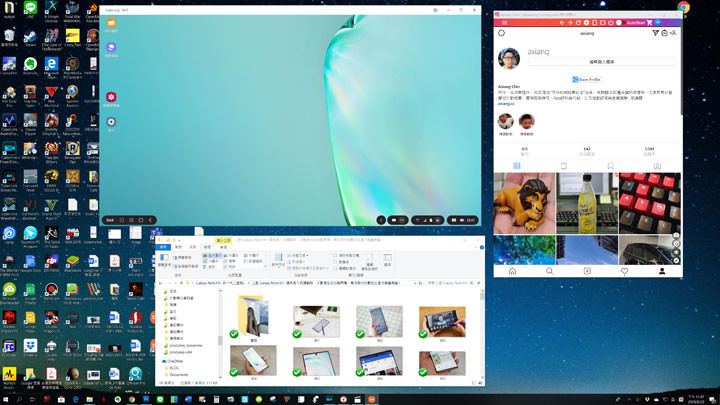
Task: Click the Options button in Explorer ribbon
Action: 388,260
